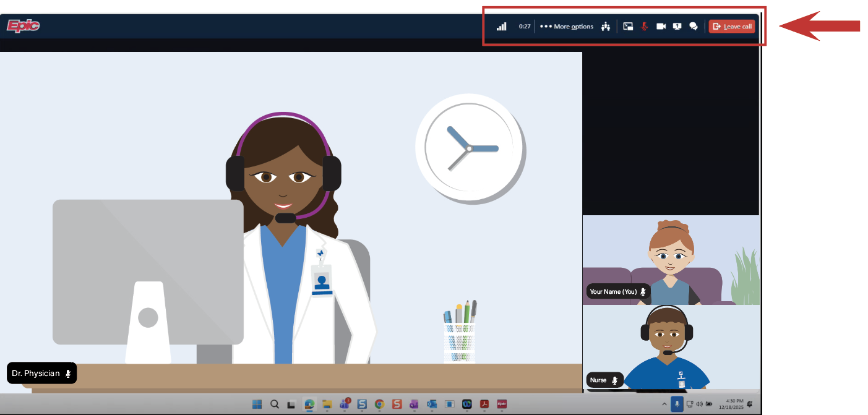This screenshot has width=868, height=415.
Task: Adjust system volume from the speaker icon
Action: [x=698, y=404]
